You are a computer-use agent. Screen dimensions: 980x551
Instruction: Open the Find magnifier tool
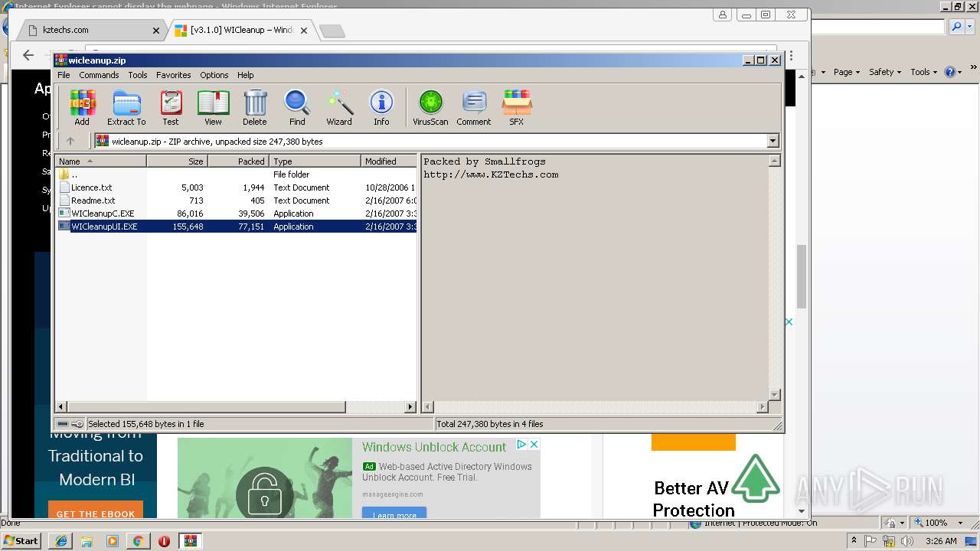click(297, 107)
